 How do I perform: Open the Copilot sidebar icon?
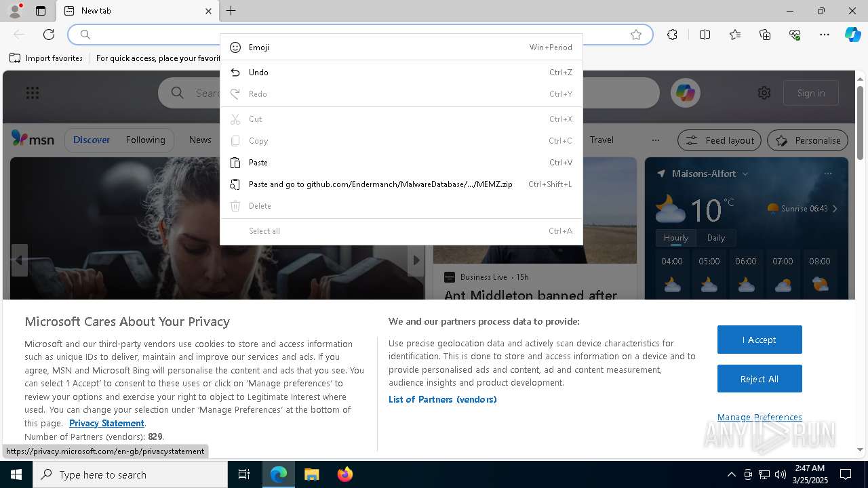(x=852, y=35)
